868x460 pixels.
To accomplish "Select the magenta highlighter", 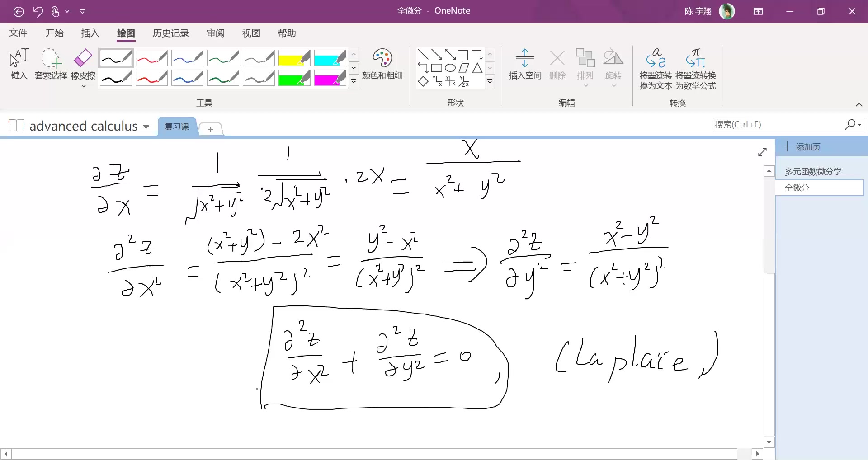I will click(x=330, y=78).
